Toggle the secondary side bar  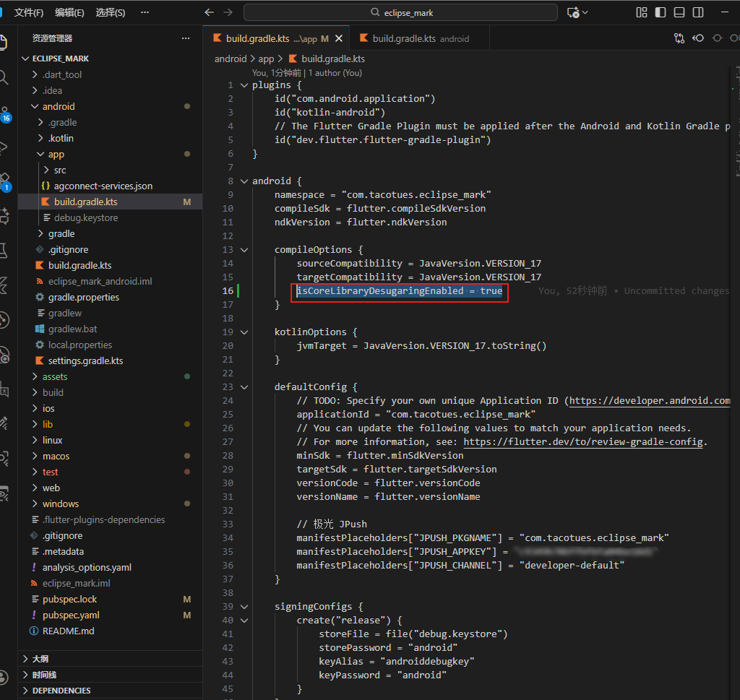coord(698,12)
